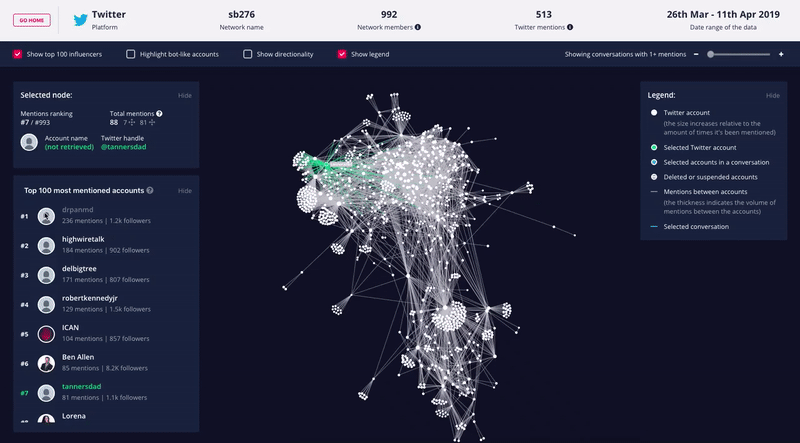Click the delbigtree avatar icon
The image size is (800, 443).
[x=46, y=276]
